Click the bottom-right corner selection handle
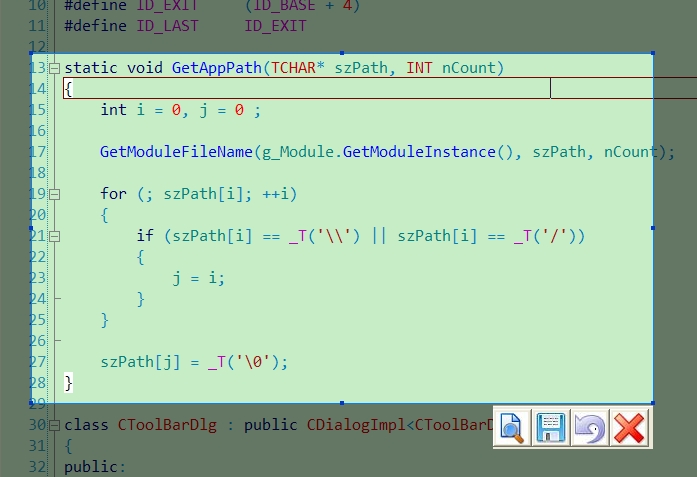Screen dimensions: 697x477 (x=653, y=403)
